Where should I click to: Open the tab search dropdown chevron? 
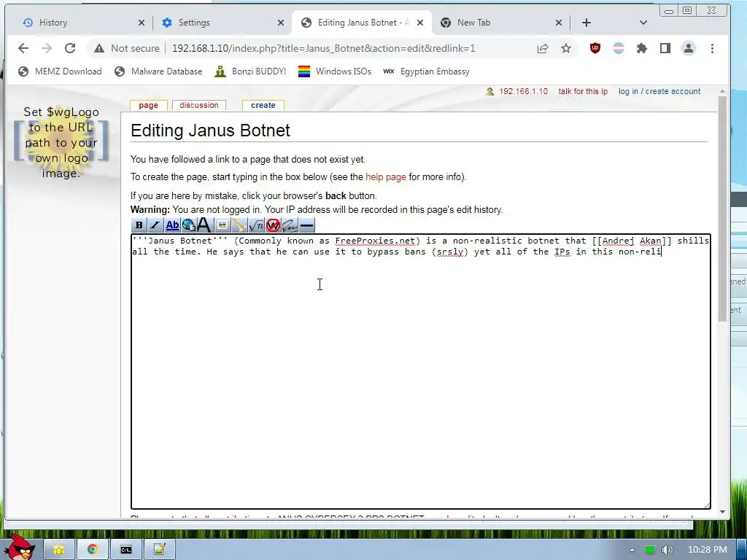pos(643,23)
